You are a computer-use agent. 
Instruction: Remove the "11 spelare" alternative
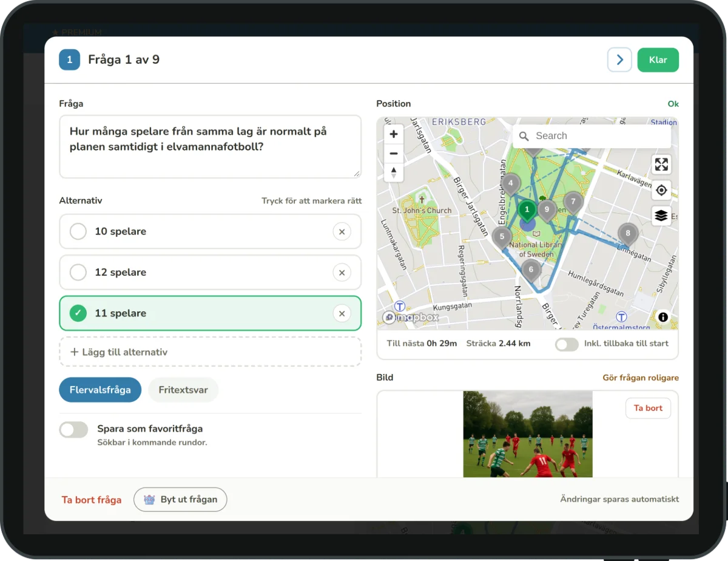[x=342, y=313]
